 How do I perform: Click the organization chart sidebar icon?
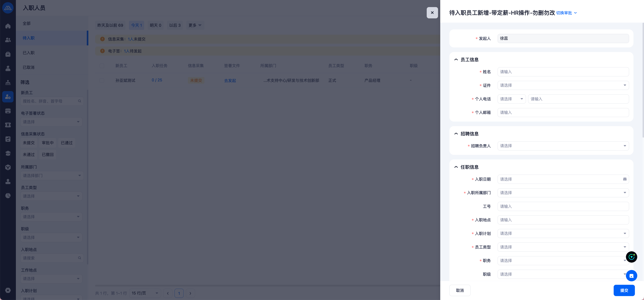point(8,82)
